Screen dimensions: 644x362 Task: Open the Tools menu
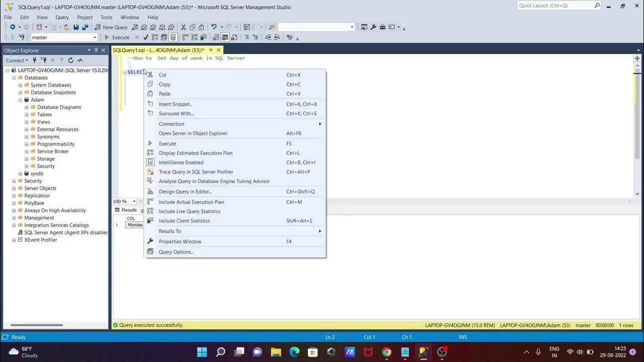(x=106, y=17)
